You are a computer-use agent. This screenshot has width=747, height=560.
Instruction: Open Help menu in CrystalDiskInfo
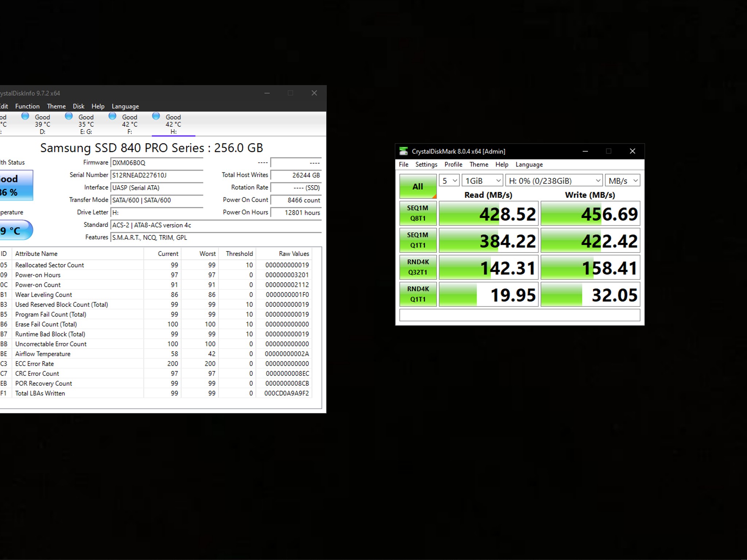click(x=98, y=106)
